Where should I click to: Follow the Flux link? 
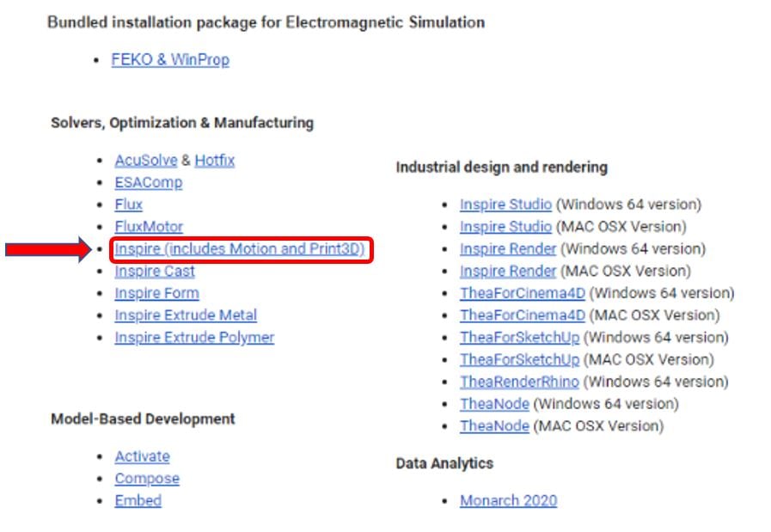pos(128,205)
